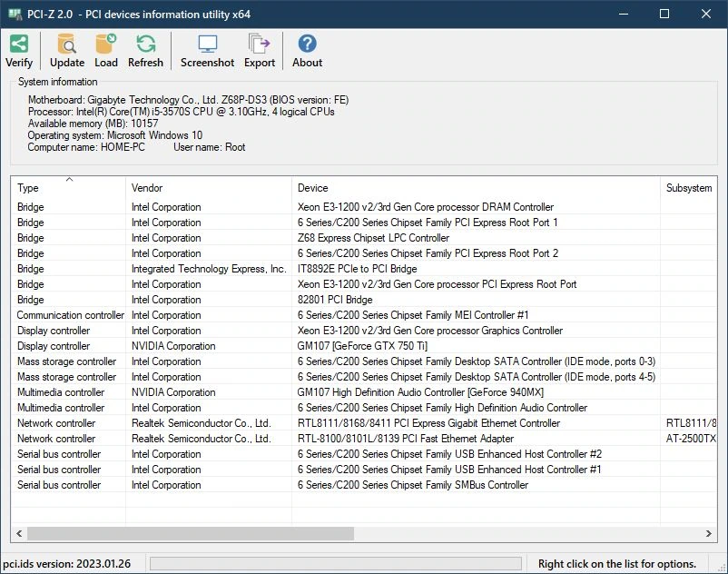Sort by the Vendor column header
Image resolution: width=728 pixels, height=574 pixels.
(209, 188)
